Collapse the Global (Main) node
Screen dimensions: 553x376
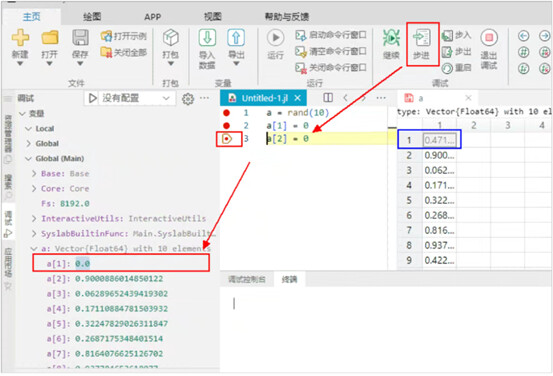pos(28,159)
